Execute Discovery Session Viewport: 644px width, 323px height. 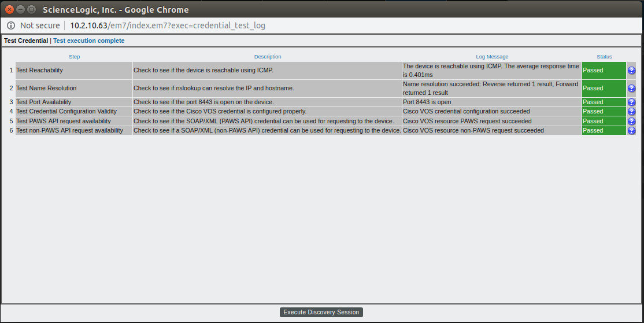coord(321,313)
